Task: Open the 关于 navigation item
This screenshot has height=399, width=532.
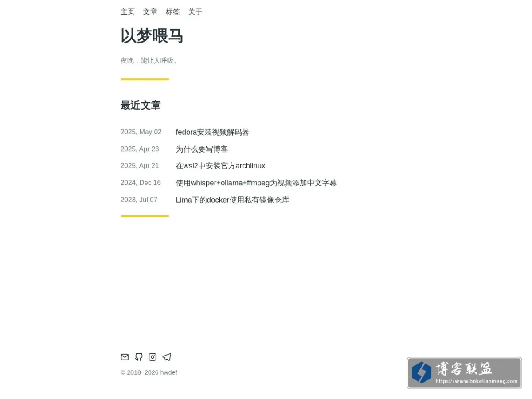Action: [196, 12]
